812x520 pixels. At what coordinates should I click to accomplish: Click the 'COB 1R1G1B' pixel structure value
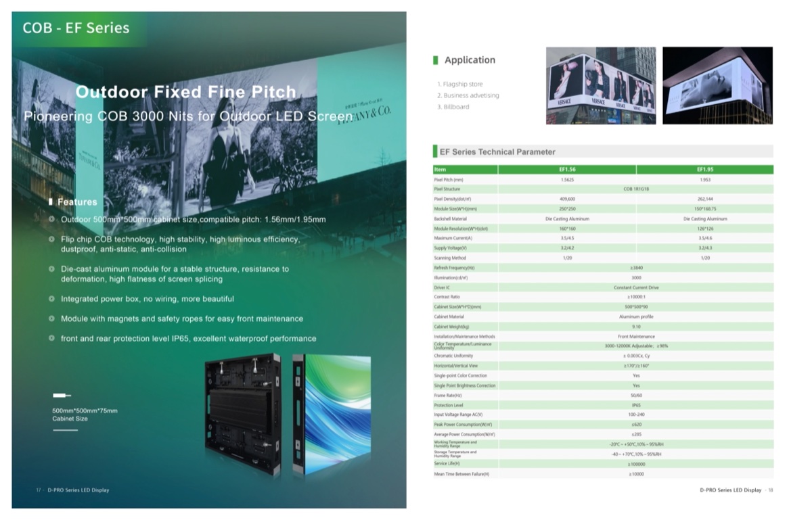click(x=636, y=189)
